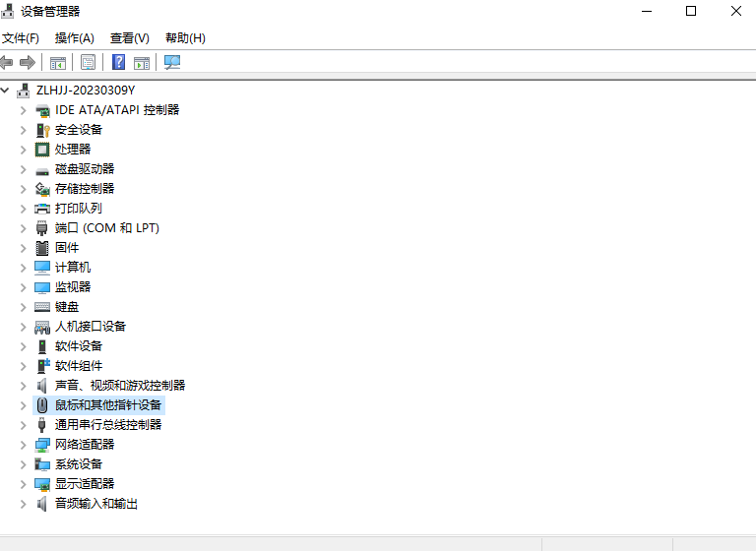The height and width of the screenshot is (551, 756).
Task: Click the 计算机 monitor icon
Action: (x=42, y=268)
